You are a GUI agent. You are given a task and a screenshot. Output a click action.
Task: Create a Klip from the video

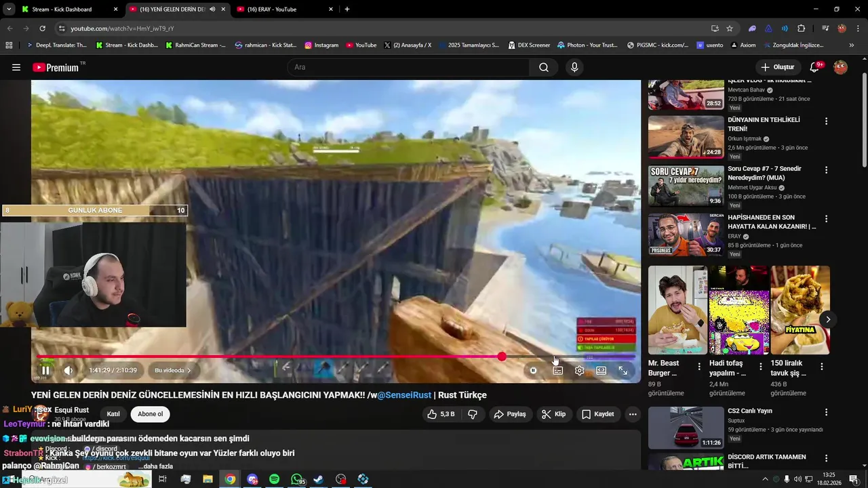[553, 414]
